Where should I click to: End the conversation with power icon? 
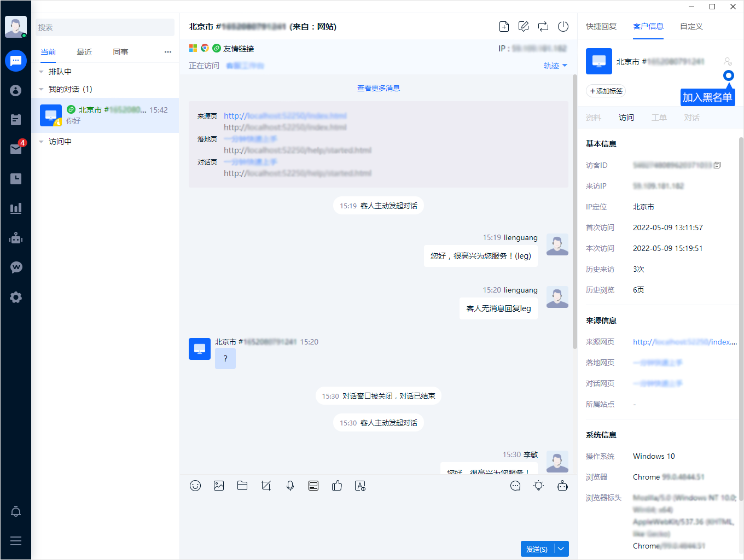563,26
